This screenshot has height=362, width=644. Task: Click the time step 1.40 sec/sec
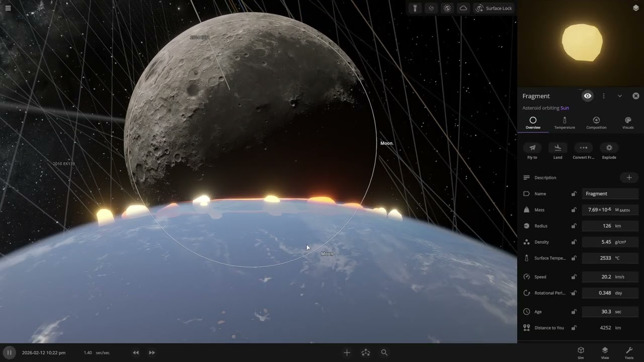pos(97,353)
